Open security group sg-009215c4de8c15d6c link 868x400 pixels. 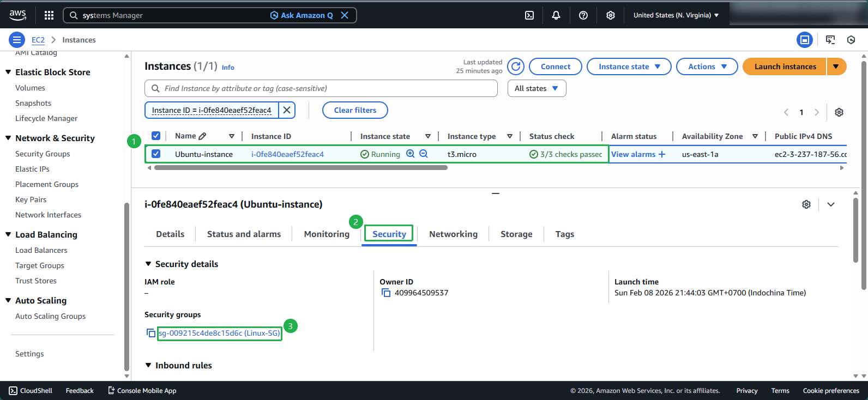(220, 333)
